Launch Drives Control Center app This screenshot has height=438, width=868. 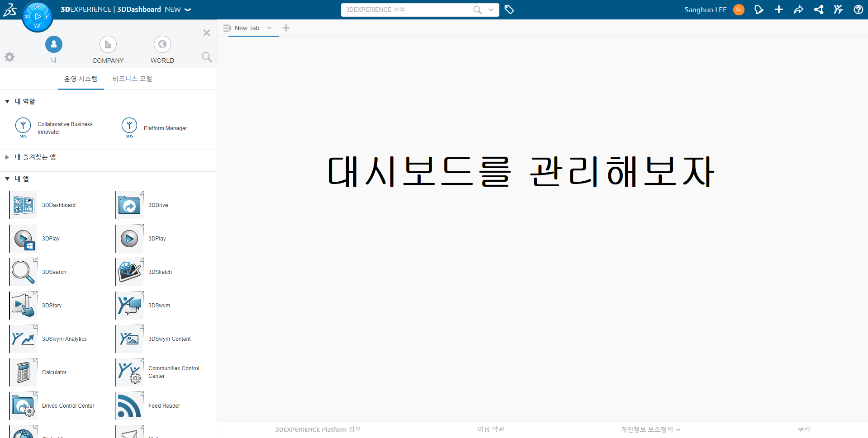click(x=23, y=406)
